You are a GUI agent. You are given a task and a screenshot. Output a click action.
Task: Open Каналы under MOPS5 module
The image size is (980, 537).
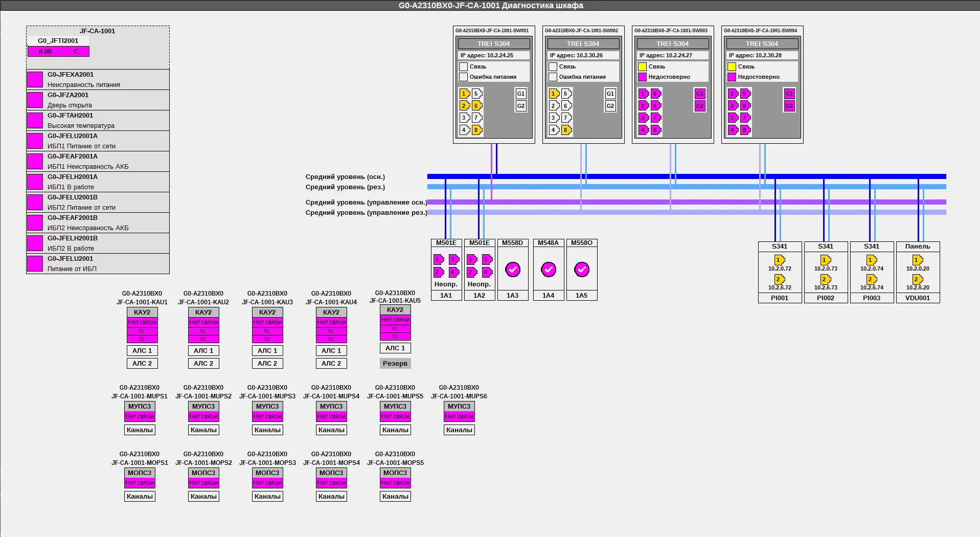[395, 497]
